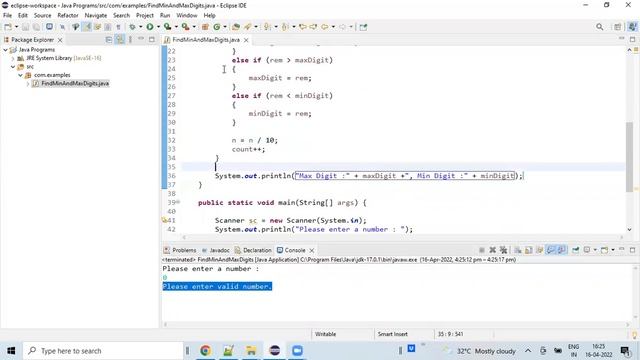Toggle Scroll Lock in Console
This screenshot has height=360, width=640.
[529, 250]
